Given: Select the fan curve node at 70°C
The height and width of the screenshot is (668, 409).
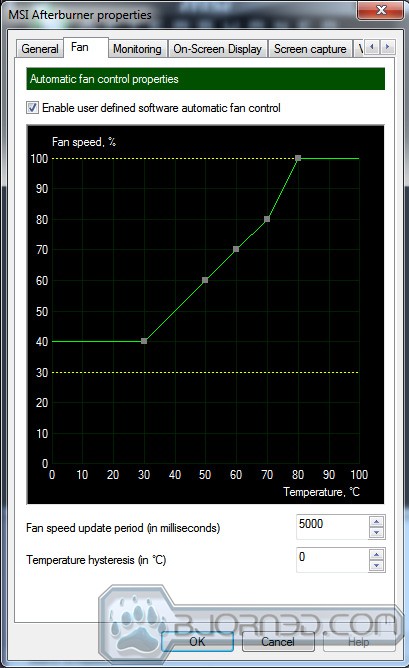Looking at the screenshot, I should (x=267, y=219).
